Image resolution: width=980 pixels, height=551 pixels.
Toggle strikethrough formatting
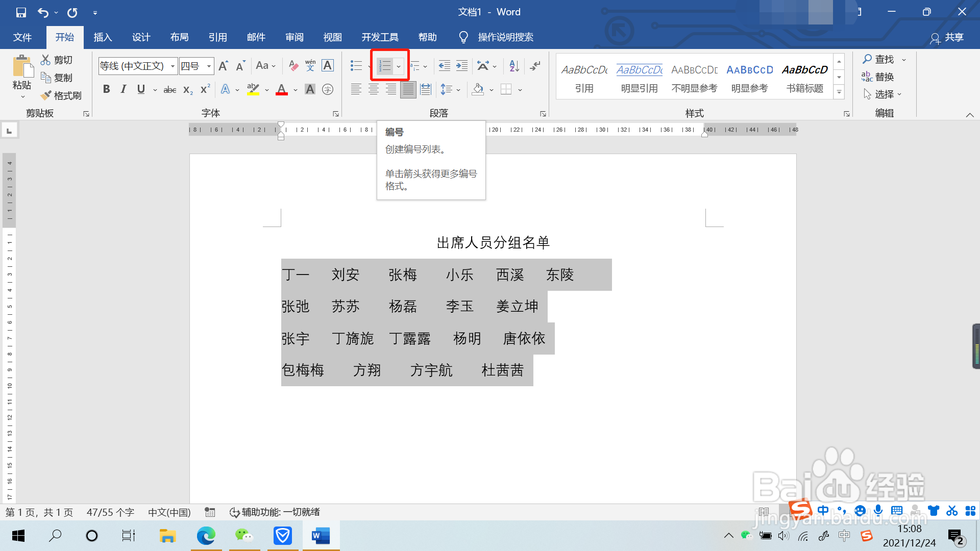pos(169,90)
